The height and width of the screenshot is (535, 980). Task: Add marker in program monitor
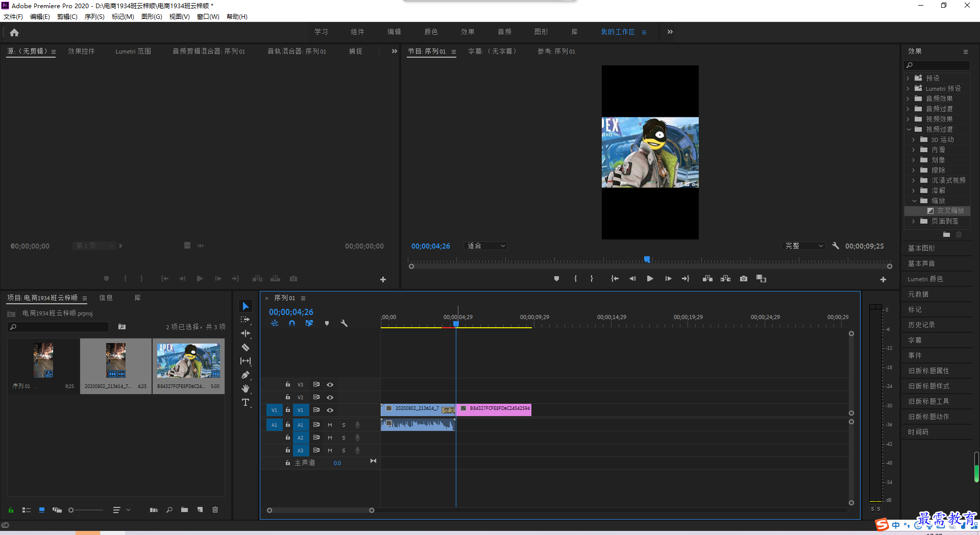click(556, 279)
